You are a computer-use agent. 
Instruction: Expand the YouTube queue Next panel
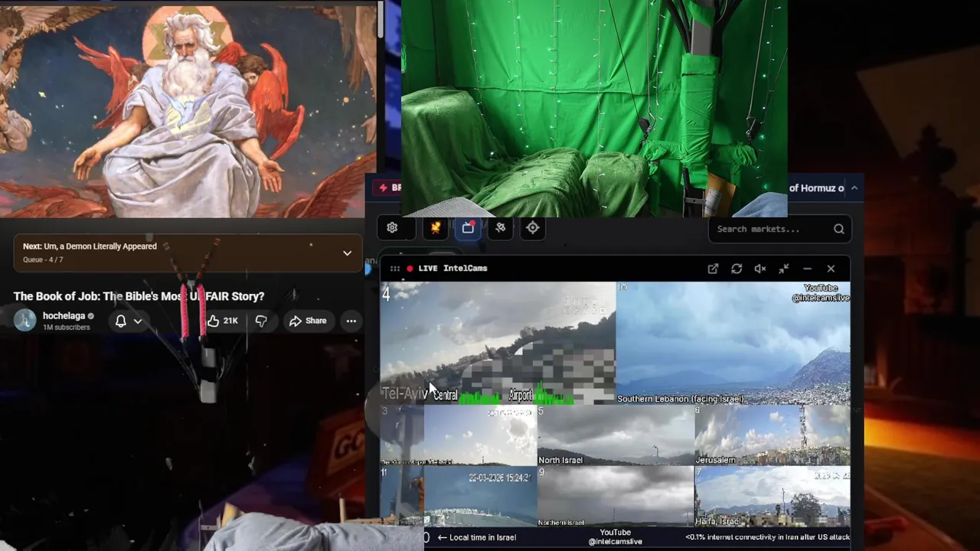pos(347,253)
